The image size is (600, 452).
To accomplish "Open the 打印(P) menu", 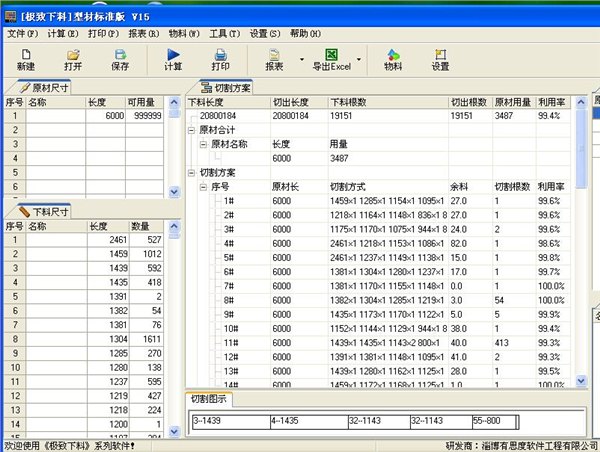I will click(103, 34).
